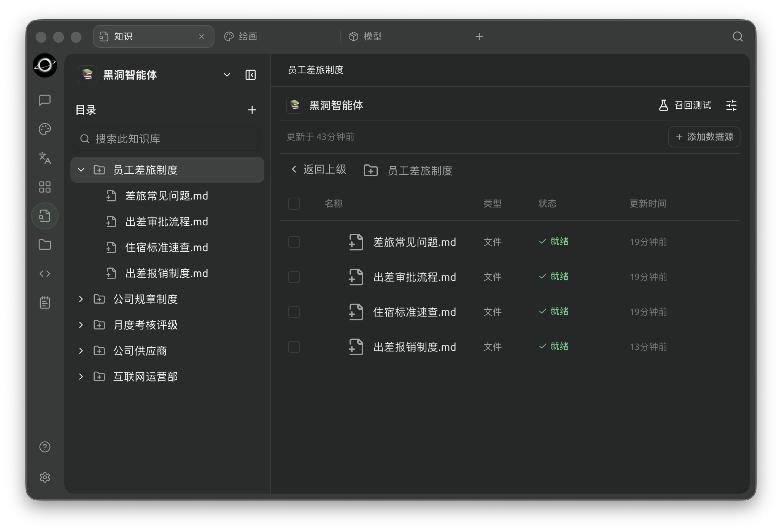Image resolution: width=782 pixels, height=532 pixels.
Task: Open the chat icon in left sidebar
Action: point(45,100)
